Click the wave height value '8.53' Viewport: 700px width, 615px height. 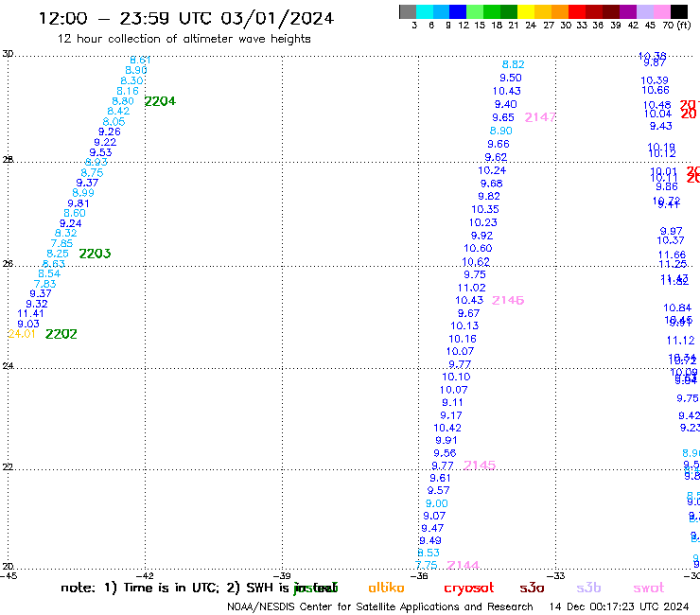point(429,553)
